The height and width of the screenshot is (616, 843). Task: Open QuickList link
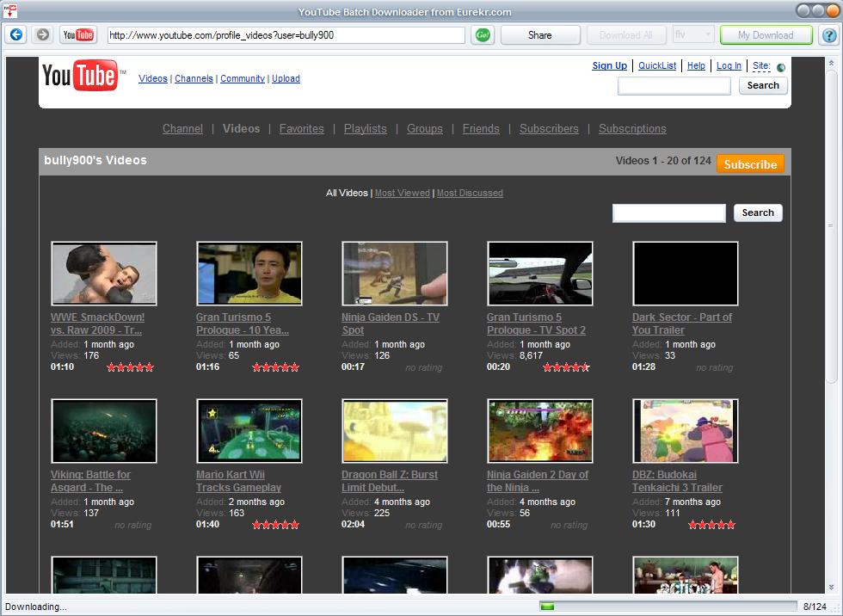(x=657, y=65)
